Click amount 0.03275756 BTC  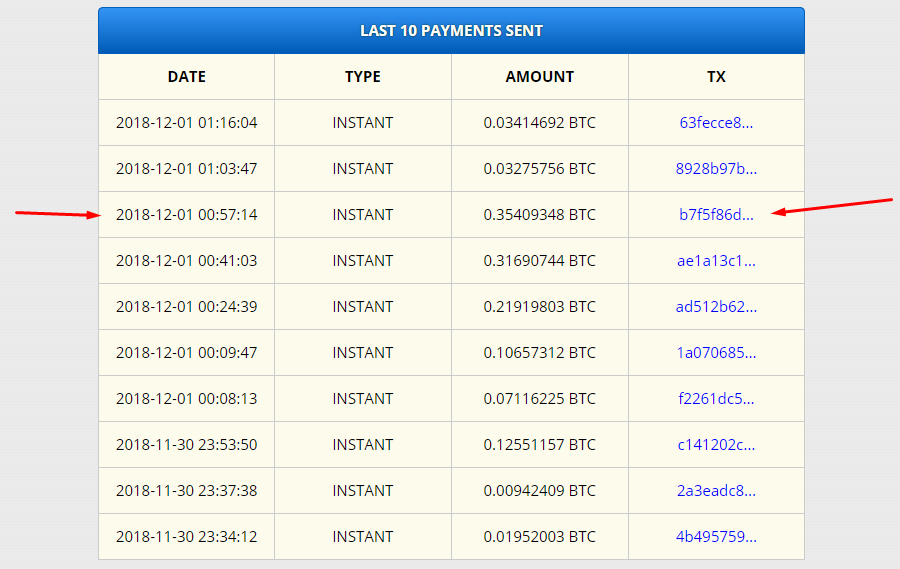point(540,169)
